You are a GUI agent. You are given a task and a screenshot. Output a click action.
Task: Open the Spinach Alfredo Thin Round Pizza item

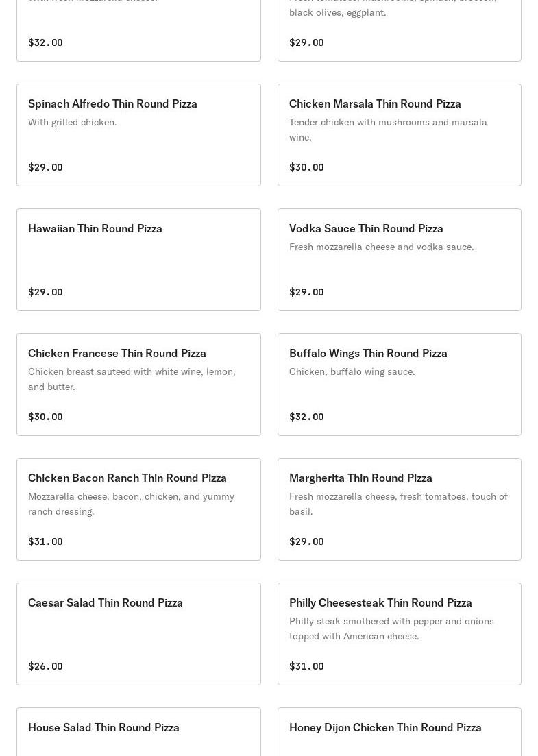(112, 103)
